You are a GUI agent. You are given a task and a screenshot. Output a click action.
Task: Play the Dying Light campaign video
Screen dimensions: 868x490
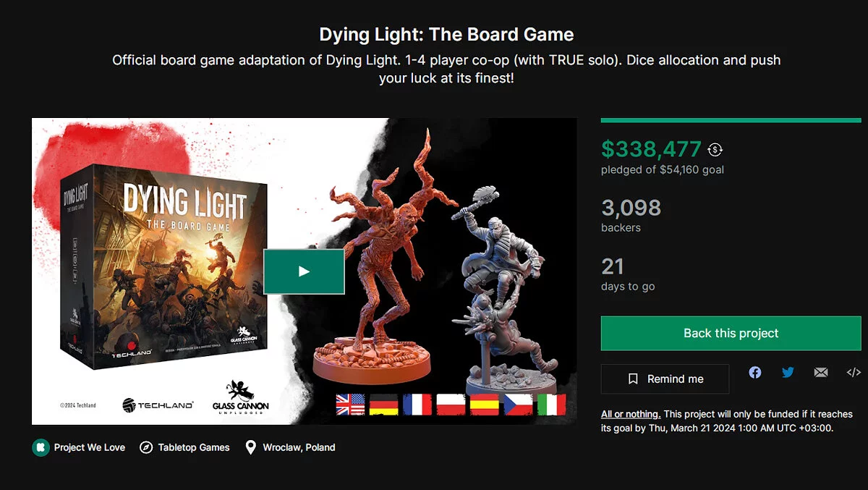point(304,271)
